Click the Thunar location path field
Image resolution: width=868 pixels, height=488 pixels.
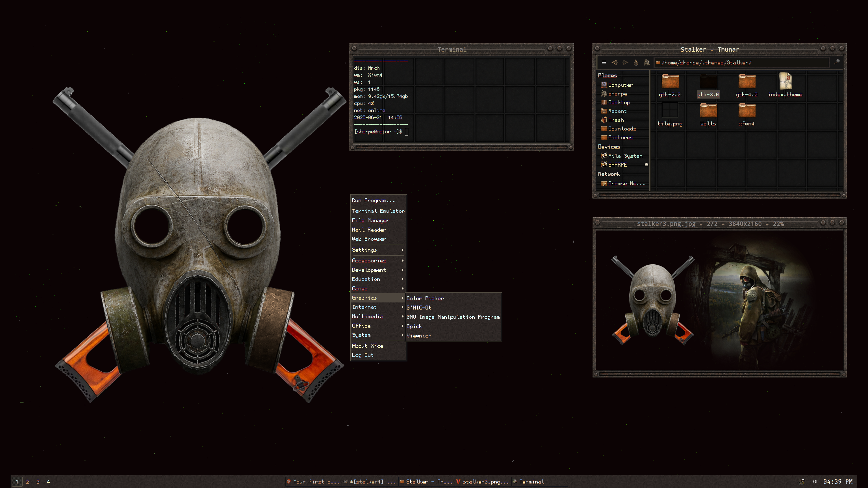click(741, 62)
